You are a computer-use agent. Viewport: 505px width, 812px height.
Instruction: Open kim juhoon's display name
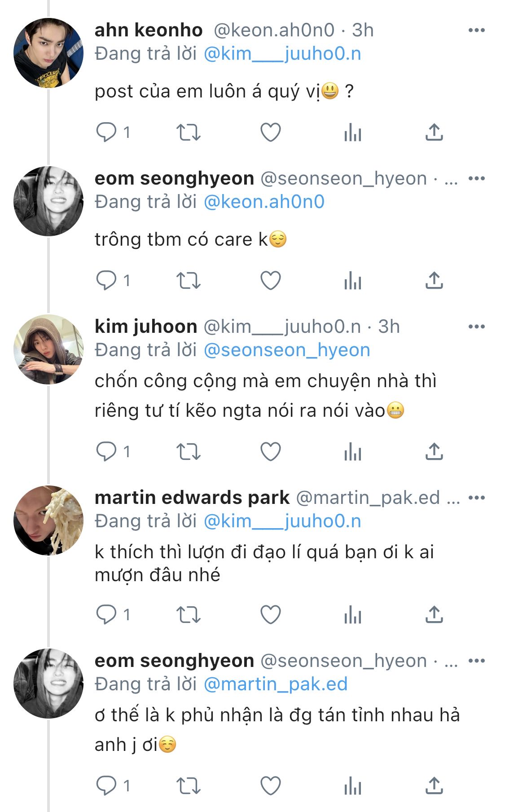click(x=146, y=327)
